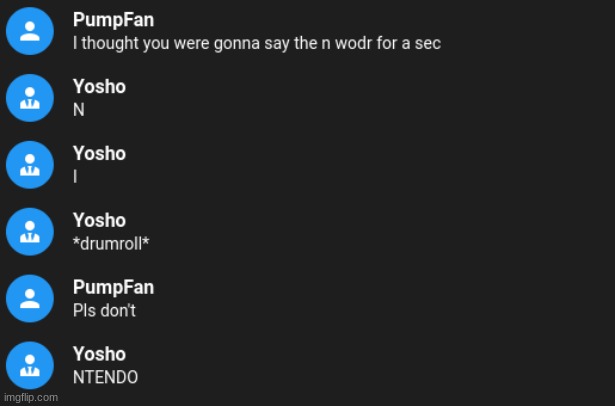Click the imgflip.com watermark

pyautogui.click(x=31, y=397)
